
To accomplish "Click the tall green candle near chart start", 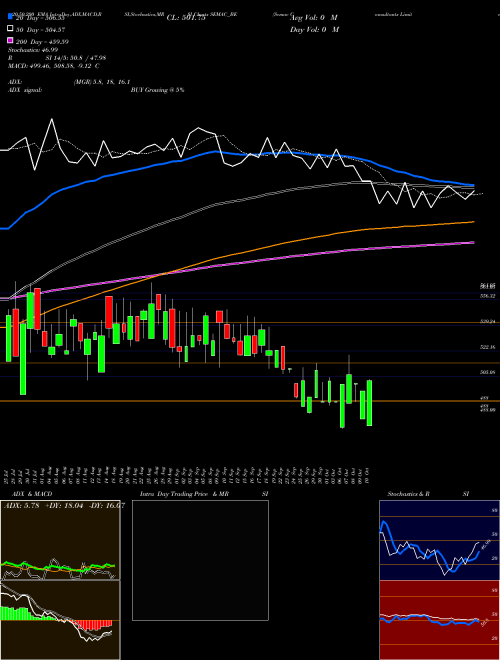I will tap(23, 359).
